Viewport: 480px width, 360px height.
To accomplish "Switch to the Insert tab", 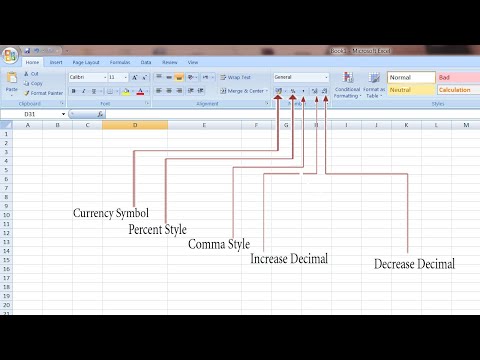I will point(56,62).
